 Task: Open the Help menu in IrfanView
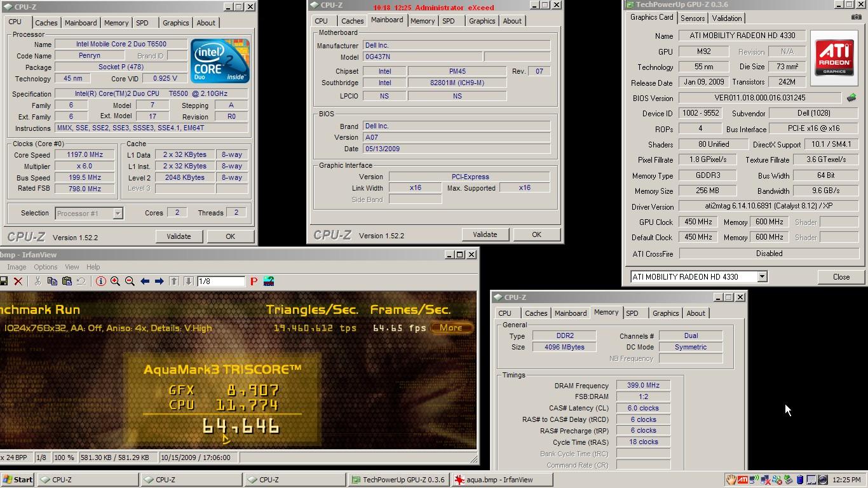click(x=93, y=267)
